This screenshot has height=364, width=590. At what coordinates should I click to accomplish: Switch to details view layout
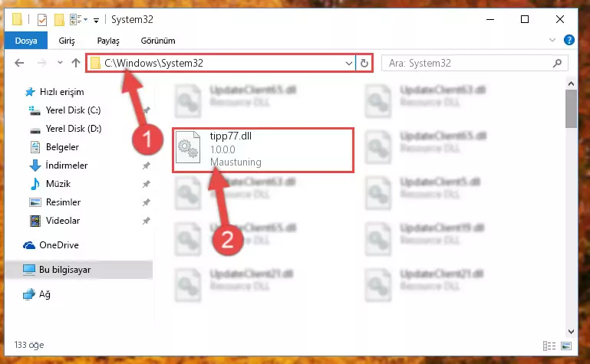549,346
